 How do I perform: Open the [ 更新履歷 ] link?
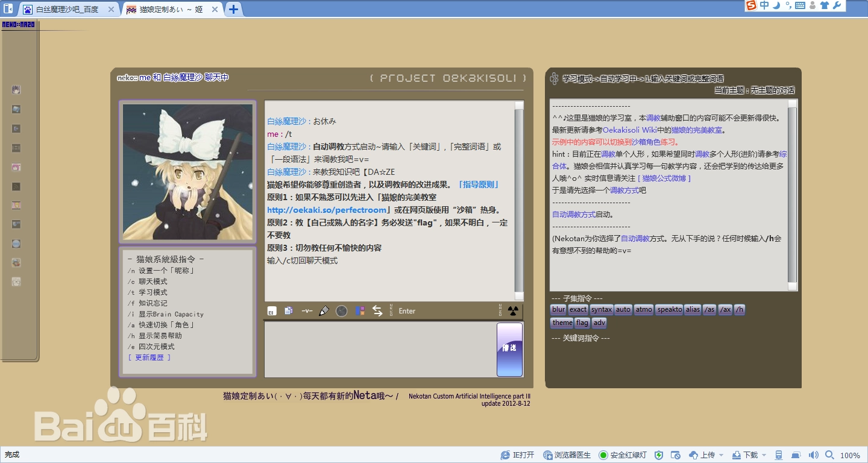[x=149, y=357]
